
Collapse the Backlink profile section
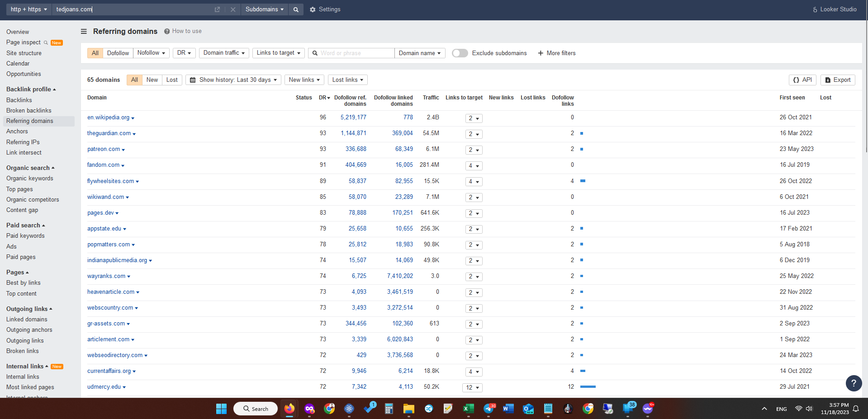(x=31, y=89)
